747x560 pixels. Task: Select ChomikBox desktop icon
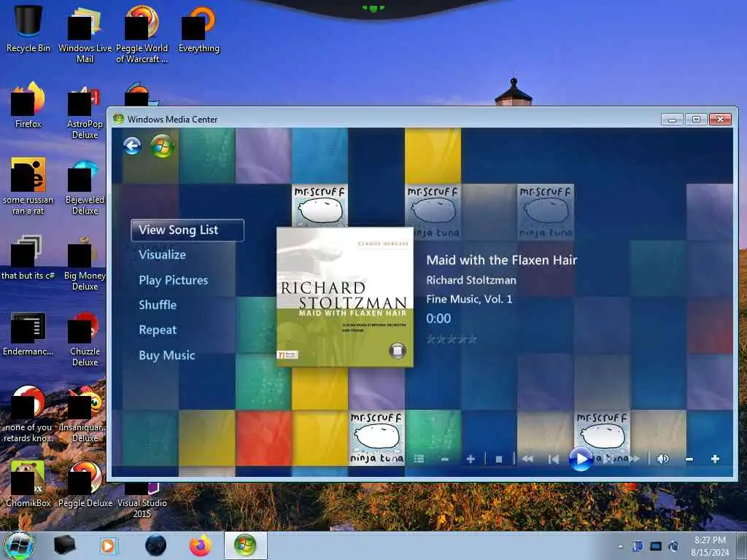click(28, 484)
